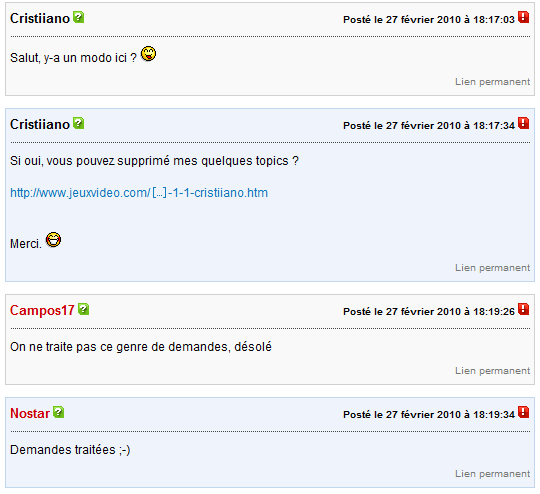Click green profile icon in 18:17:34 Cristiiano post

click(x=79, y=123)
